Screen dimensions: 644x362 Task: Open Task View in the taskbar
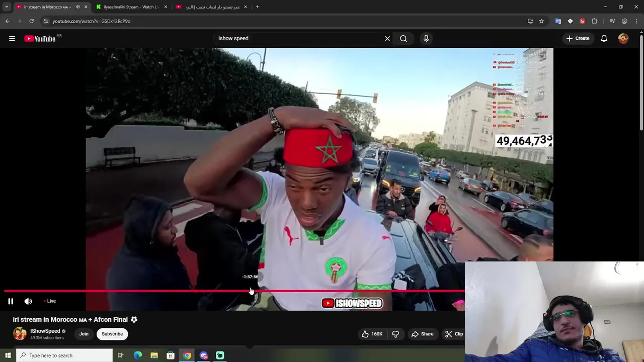coord(120,355)
